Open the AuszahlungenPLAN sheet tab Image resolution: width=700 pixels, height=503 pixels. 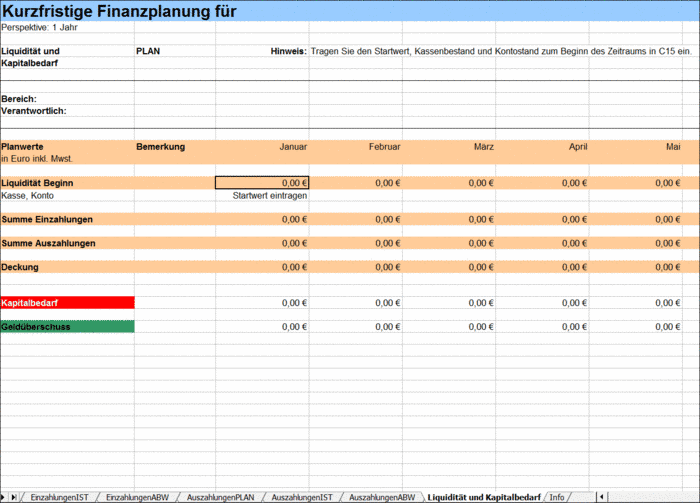220,497
